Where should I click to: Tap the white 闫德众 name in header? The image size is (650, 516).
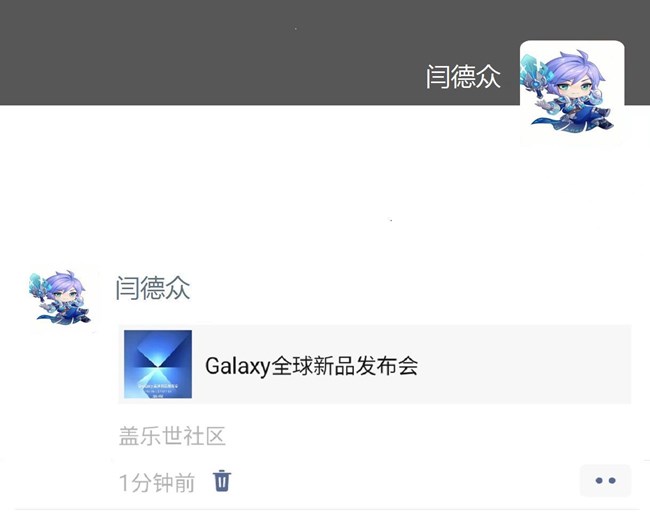[463, 77]
